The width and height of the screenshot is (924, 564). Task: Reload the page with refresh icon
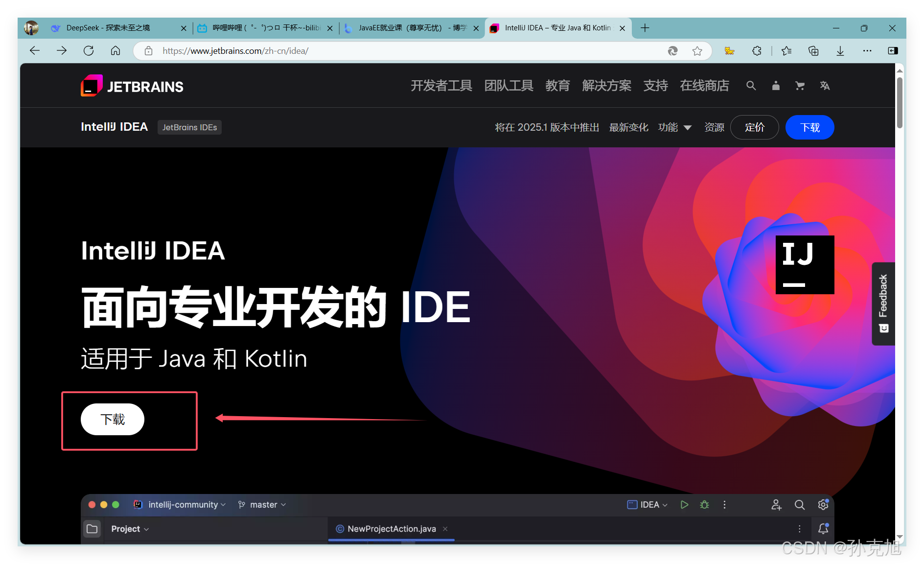(x=89, y=51)
